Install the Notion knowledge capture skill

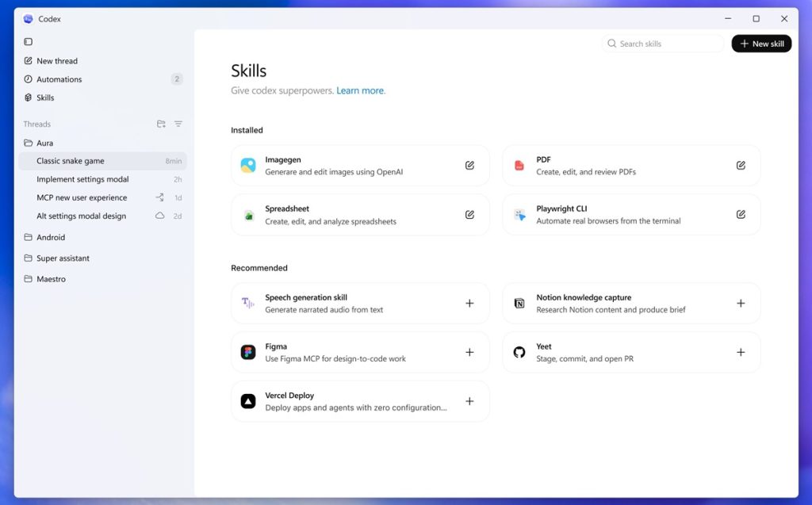pyautogui.click(x=741, y=303)
